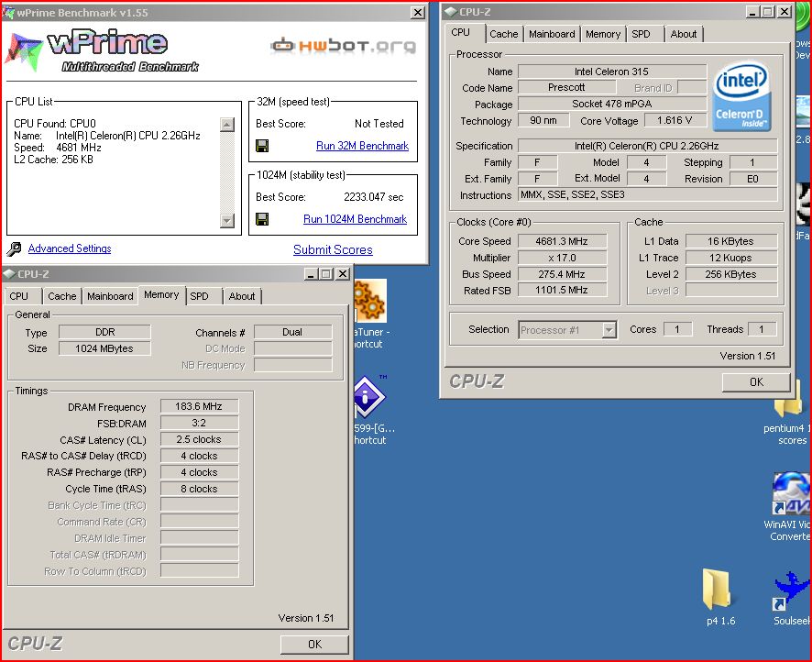Click the Cycle Time value 8 clocks
The height and width of the screenshot is (662, 812).
(x=200, y=489)
